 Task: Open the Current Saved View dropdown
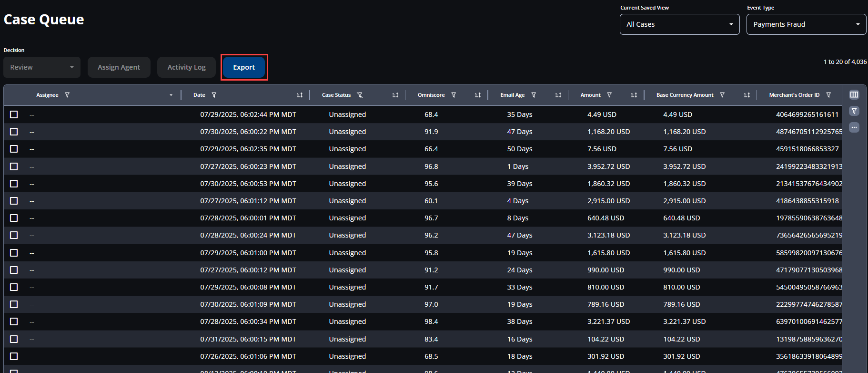coord(679,24)
